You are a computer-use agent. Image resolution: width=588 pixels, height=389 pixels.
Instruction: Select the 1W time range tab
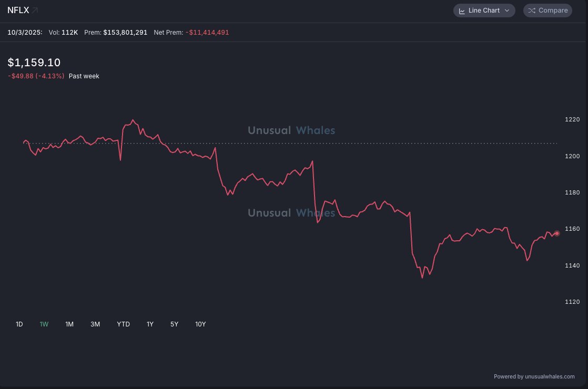click(44, 324)
